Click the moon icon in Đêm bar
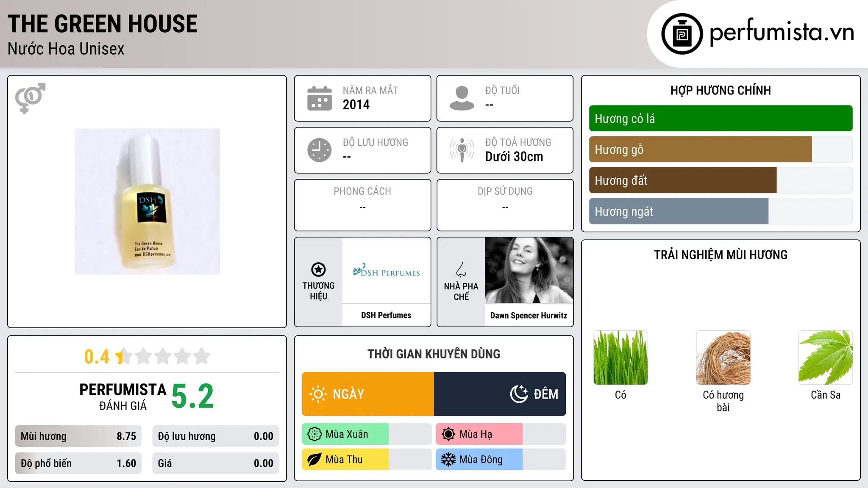The width and height of the screenshot is (868, 488). coord(519,394)
